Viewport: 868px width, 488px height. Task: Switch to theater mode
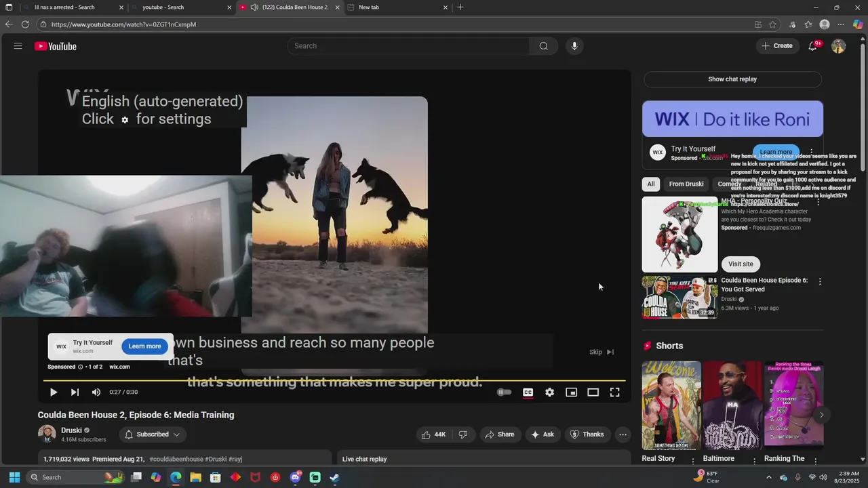pyautogui.click(x=593, y=392)
